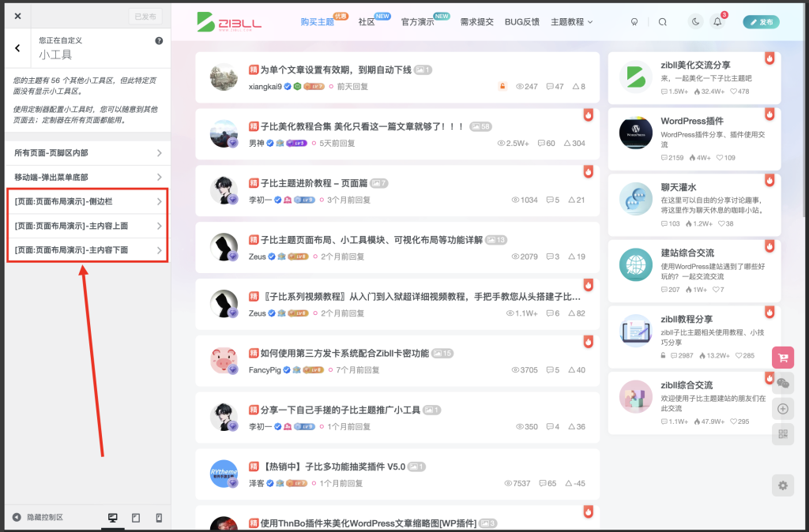Open the BUG反馈 menu item
This screenshot has width=809, height=532.
521,21
